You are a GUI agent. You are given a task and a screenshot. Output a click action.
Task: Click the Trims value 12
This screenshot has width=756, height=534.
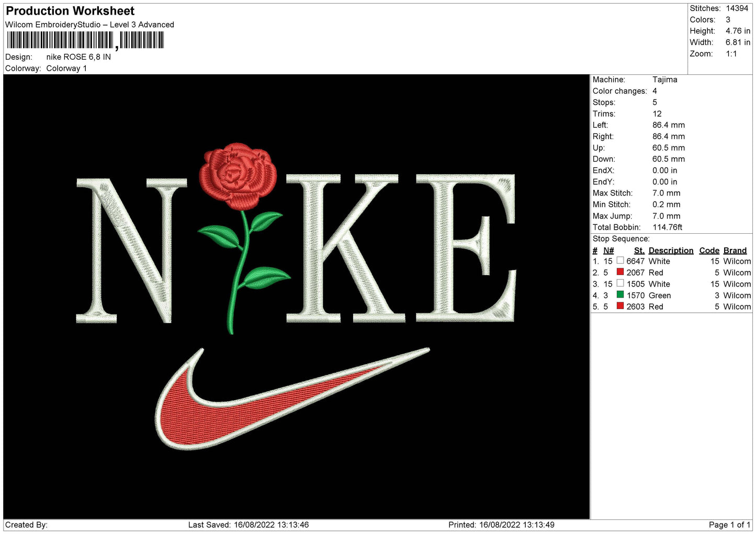point(657,114)
